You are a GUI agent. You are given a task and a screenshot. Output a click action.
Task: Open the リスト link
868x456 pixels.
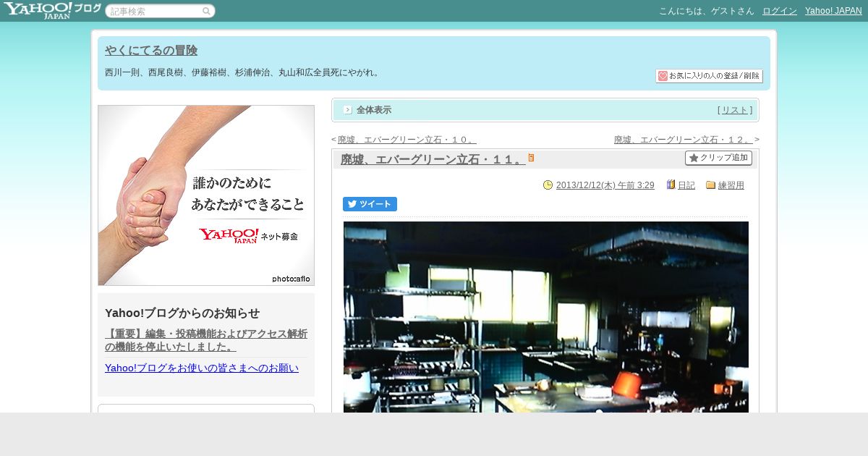point(735,110)
